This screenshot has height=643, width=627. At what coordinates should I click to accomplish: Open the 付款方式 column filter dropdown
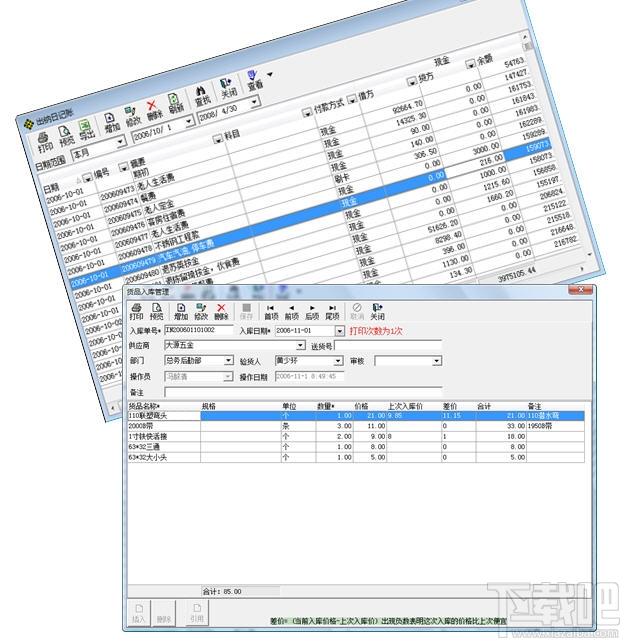(307, 112)
